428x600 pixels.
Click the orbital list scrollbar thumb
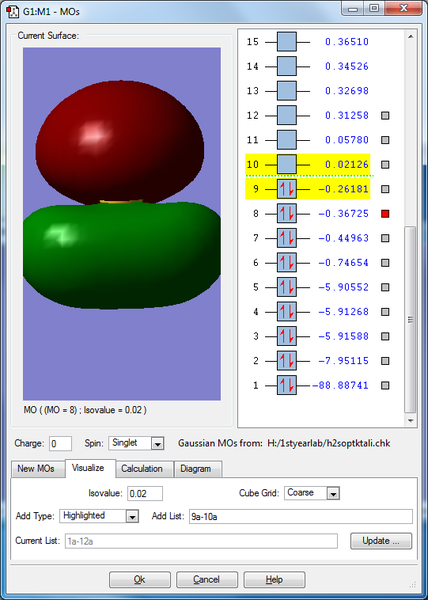[410, 319]
